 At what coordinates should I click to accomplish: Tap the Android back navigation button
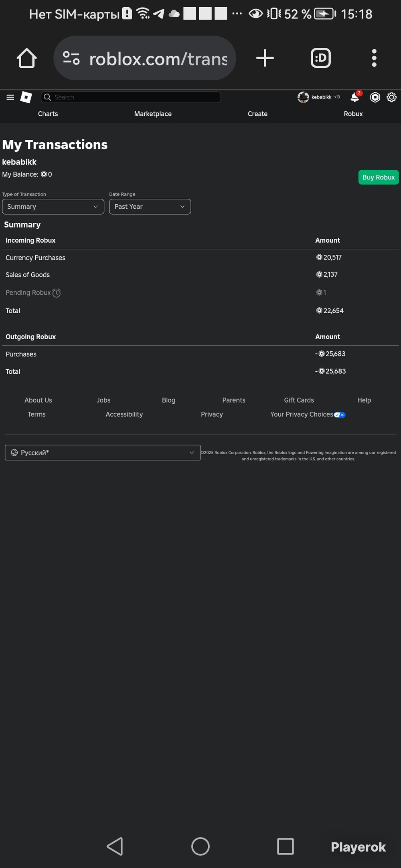click(115, 846)
